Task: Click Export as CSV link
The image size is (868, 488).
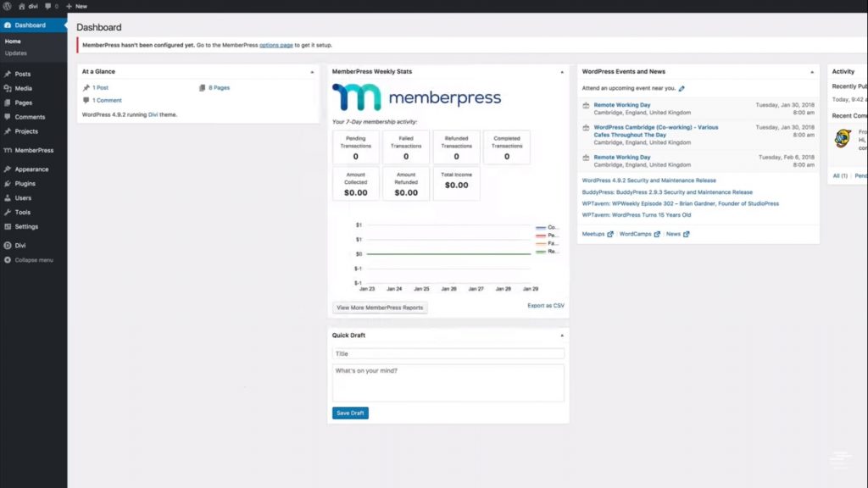Action: click(x=546, y=305)
